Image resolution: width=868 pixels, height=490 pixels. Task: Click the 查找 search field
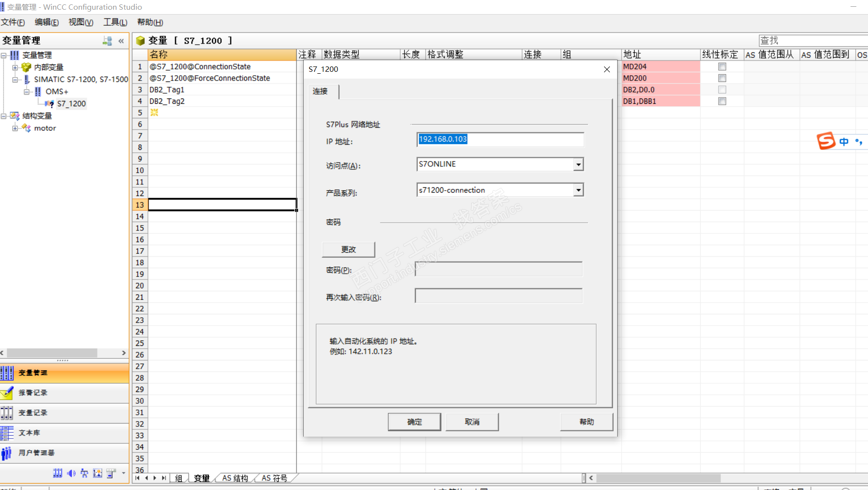click(813, 41)
